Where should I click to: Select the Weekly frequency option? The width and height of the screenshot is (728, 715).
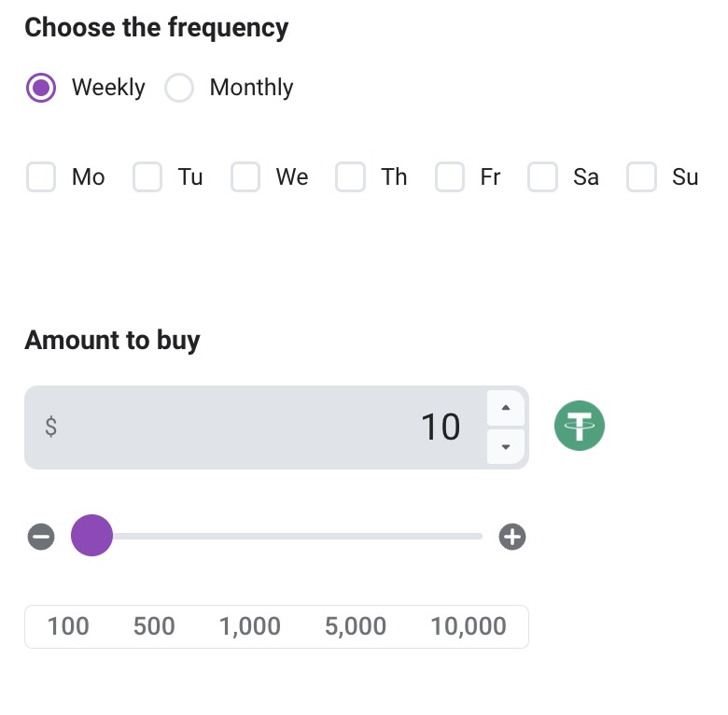tap(41, 88)
